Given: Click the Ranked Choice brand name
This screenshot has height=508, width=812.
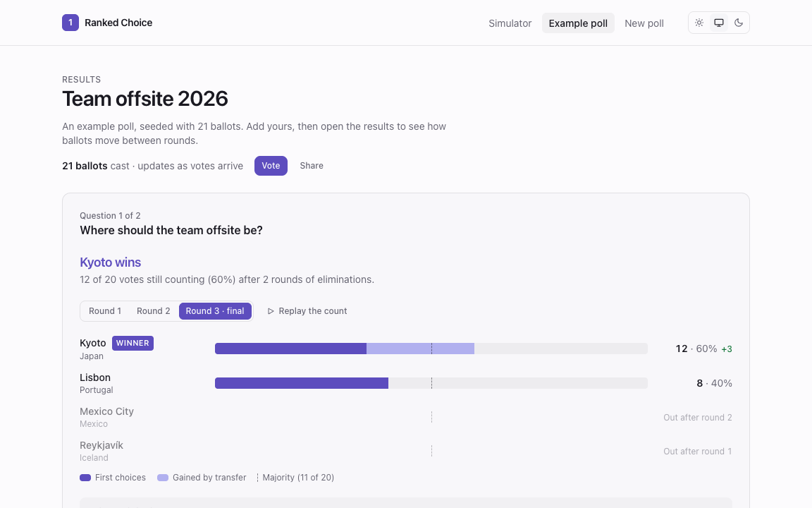Looking at the screenshot, I should pyautogui.click(x=118, y=23).
